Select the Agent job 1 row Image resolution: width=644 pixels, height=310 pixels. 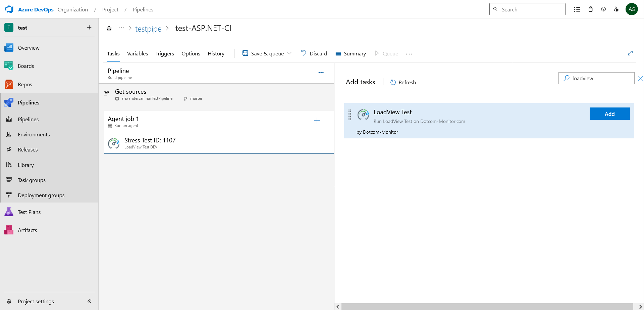coord(219,122)
